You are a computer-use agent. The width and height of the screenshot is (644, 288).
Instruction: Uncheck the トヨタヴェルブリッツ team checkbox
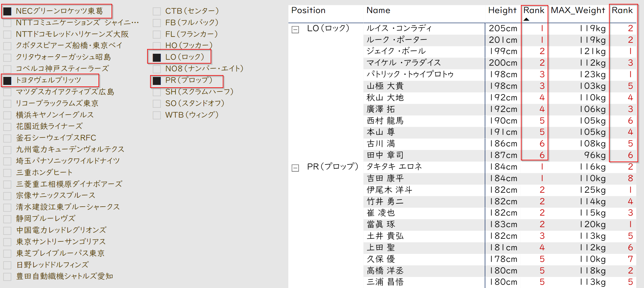coord(7,80)
